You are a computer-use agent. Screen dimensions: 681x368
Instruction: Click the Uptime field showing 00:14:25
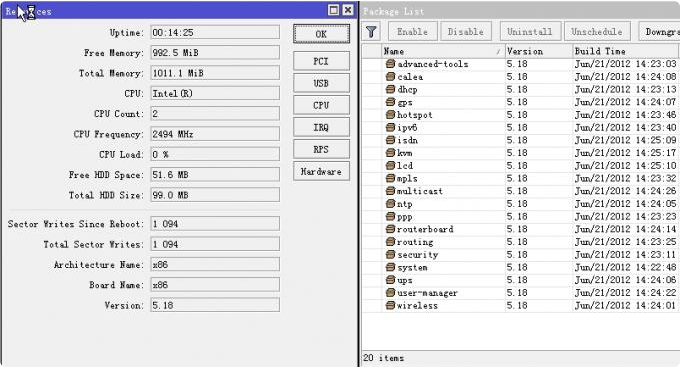[x=215, y=33]
